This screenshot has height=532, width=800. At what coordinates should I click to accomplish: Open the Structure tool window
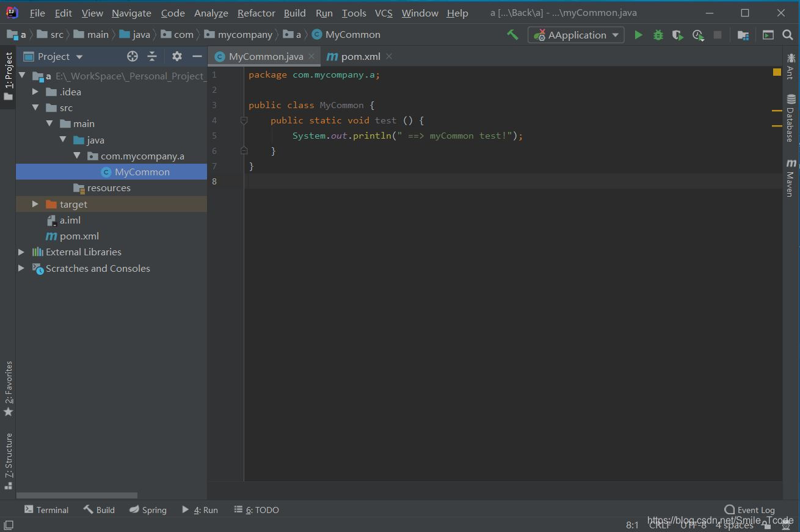(9, 461)
